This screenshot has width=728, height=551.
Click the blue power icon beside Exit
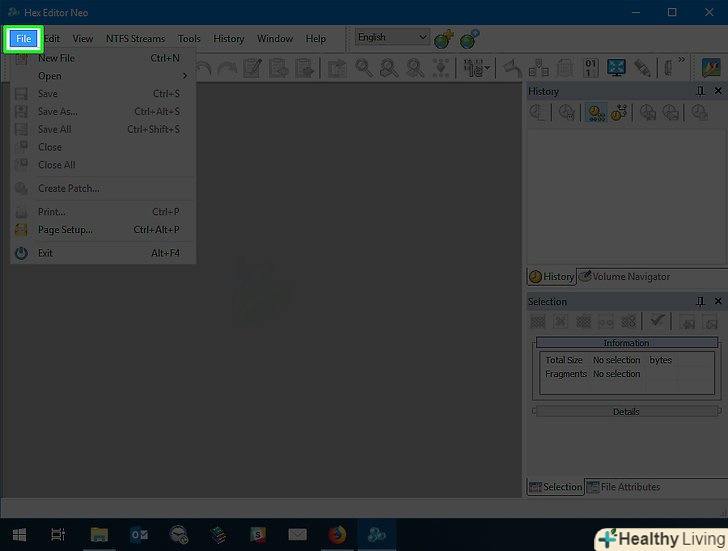click(x=21, y=253)
